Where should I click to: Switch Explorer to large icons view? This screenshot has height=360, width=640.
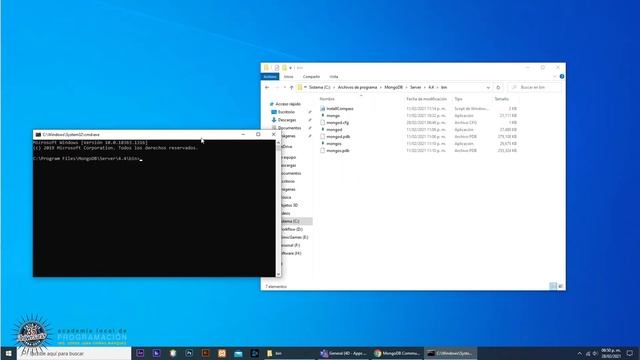(x=561, y=286)
